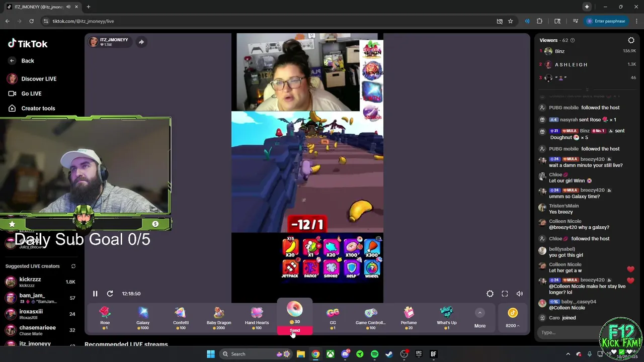Image resolution: width=644 pixels, height=362 pixels.
Task: Bookmark this page with star icon
Action: [510, 21]
